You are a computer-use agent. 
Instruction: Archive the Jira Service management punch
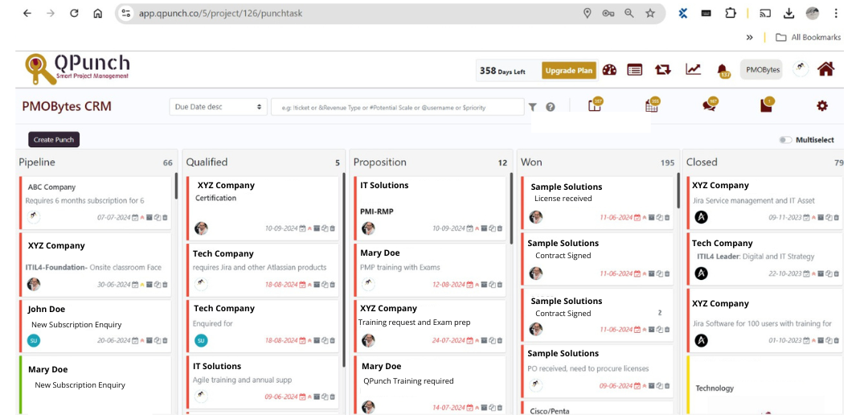(x=821, y=218)
